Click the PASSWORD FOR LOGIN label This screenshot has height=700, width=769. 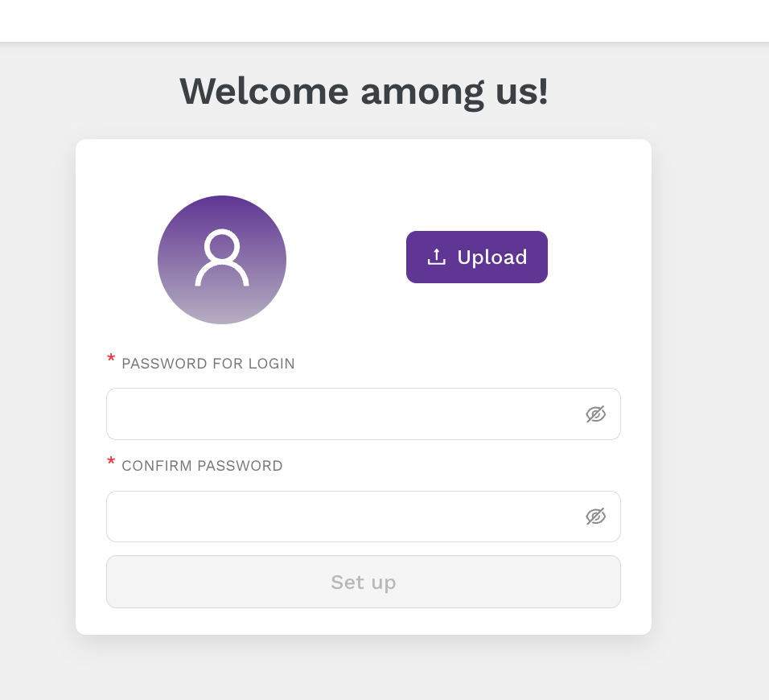coord(208,364)
